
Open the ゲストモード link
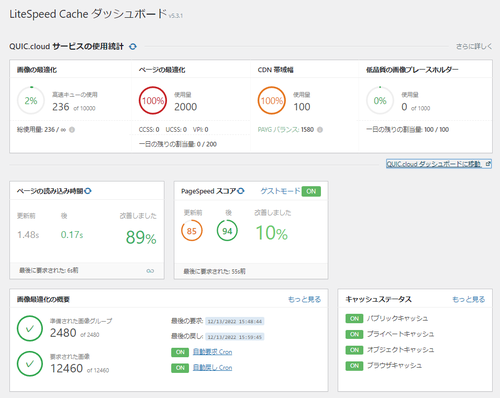pyautogui.click(x=280, y=191)
